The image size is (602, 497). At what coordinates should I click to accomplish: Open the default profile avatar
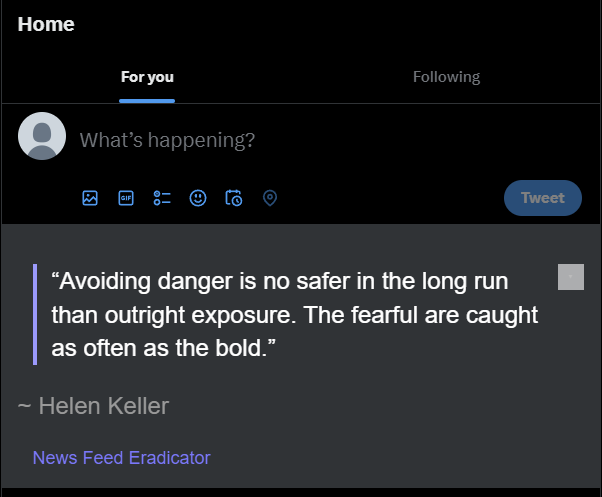(42, 136)
